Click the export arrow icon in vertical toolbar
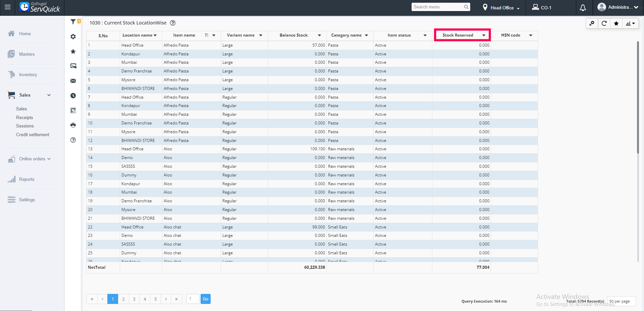 click(73, 66)
